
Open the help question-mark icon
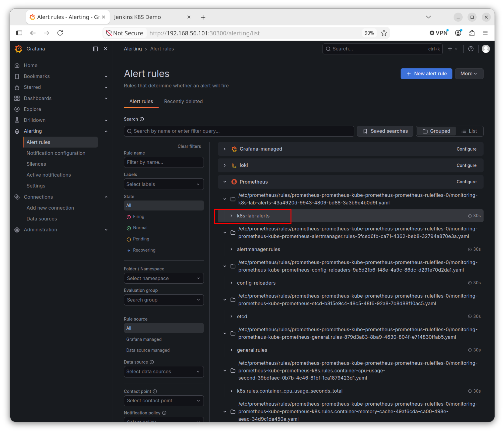pyautogui.click(x=471, y=49)
